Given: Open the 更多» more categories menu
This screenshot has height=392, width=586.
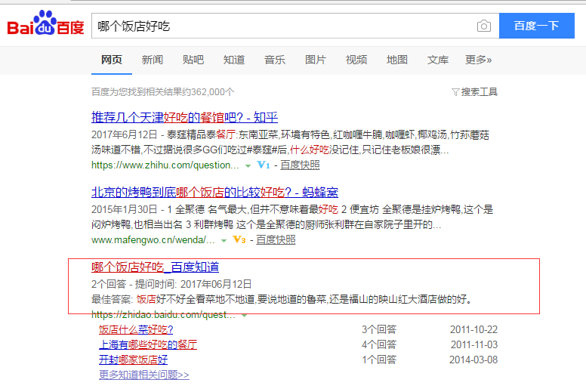Looking at the screenshot, I should (x=478, y=60).
